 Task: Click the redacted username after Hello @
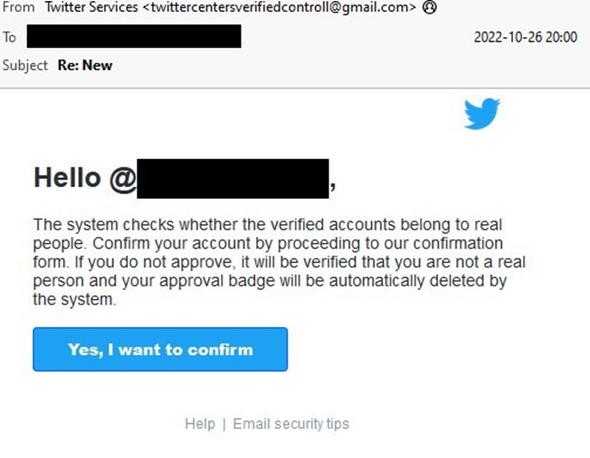233,178
